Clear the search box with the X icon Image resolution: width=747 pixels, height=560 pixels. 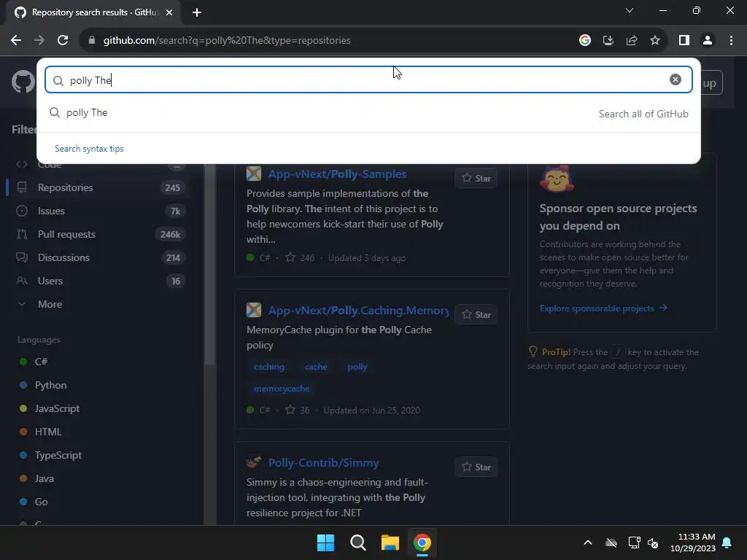pos(675,79)
